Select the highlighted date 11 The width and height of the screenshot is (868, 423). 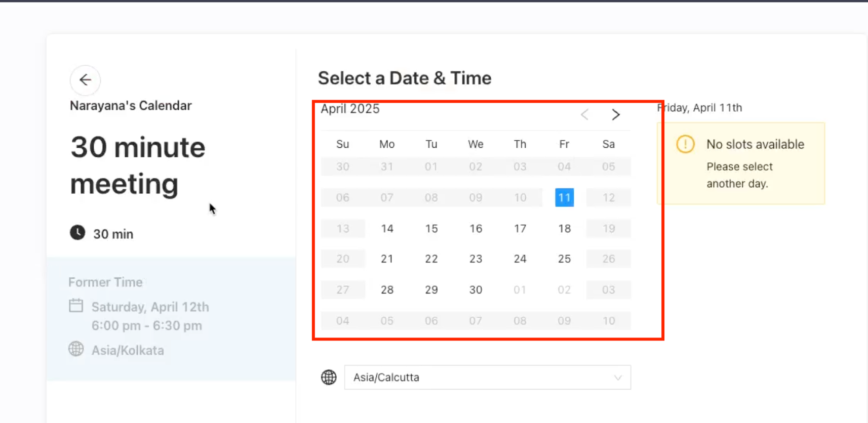[564, 198]
